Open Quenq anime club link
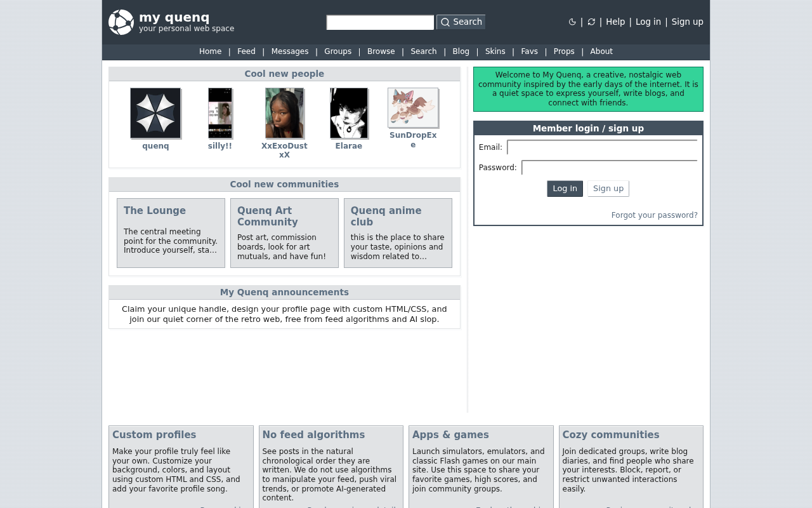The height and width of the screenshot is (508, 812). tap(386, 217)
